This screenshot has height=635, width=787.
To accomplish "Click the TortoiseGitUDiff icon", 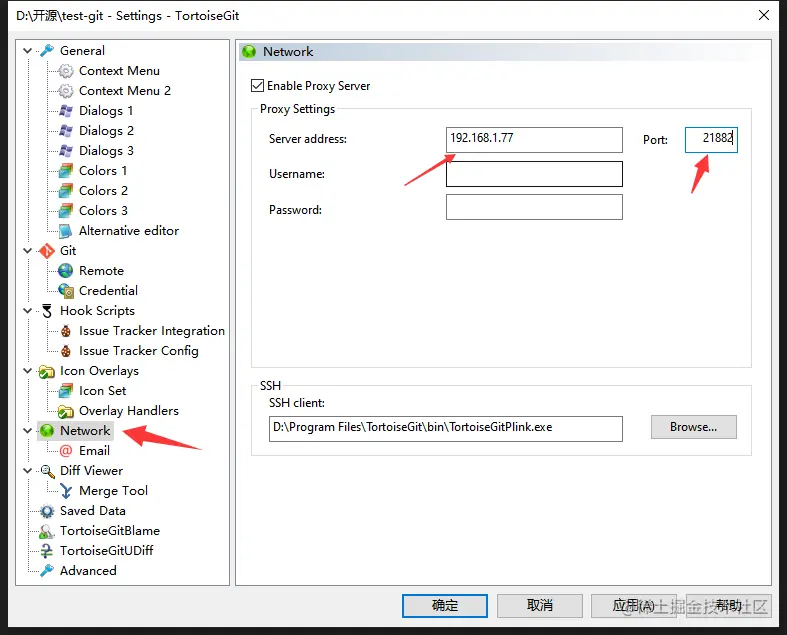I will click(x=47, y=551).
